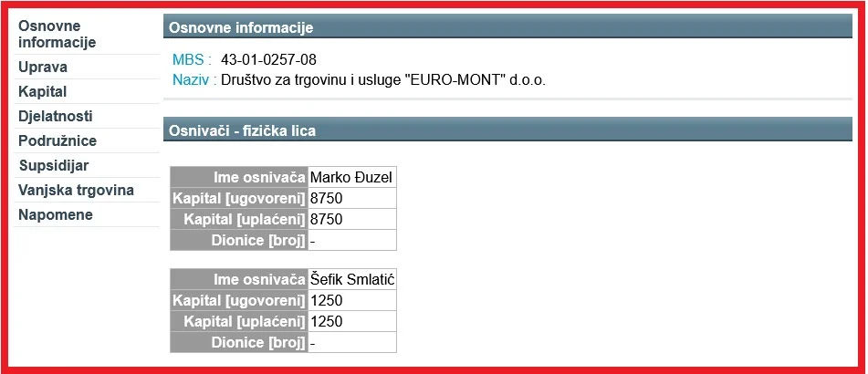The height and width of the screenshot is (374, 868).
Task: Select founder name Marko Đuzel
Action: point(351,177)
